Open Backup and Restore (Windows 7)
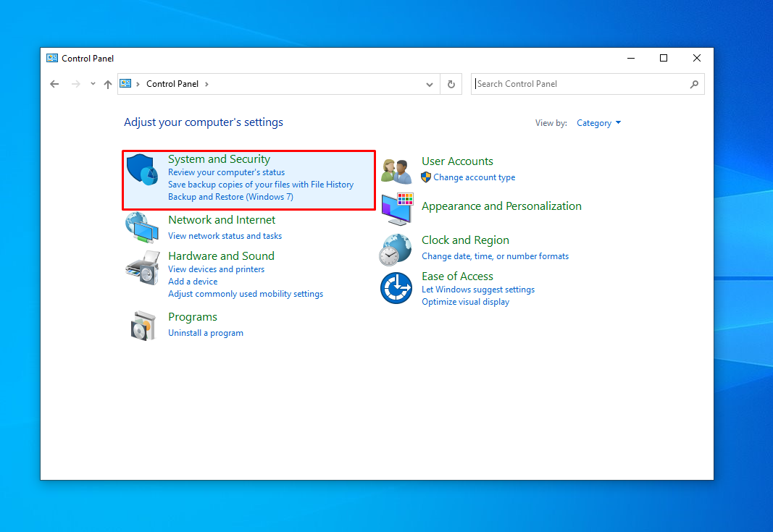The width and height of the screenshot is (773, 532). pos(230,197)
